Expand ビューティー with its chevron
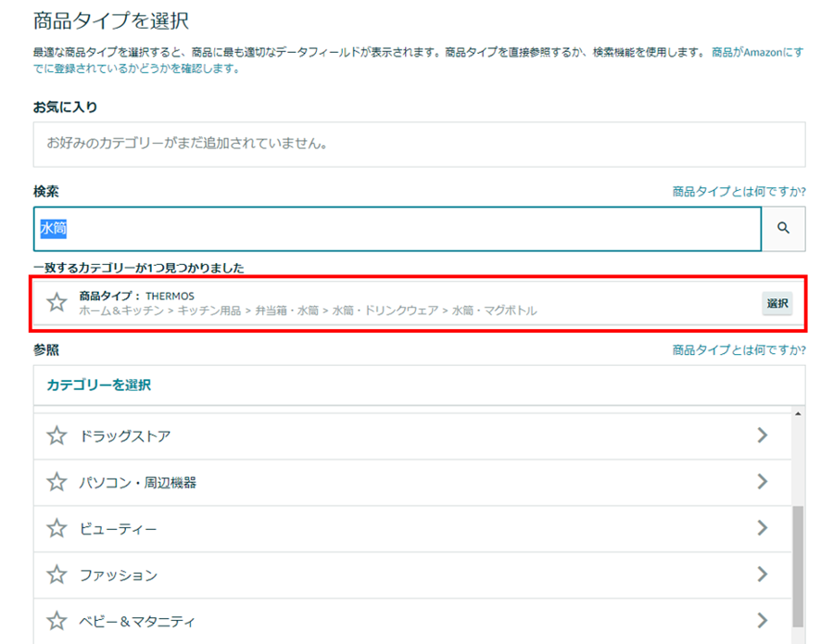 point(763,528)
